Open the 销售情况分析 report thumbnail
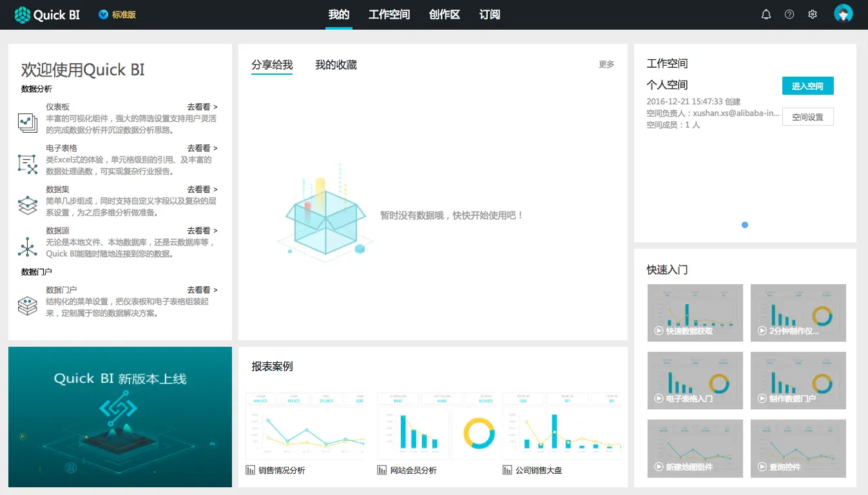Screen dimensions: 868x495 coord(306,425)
